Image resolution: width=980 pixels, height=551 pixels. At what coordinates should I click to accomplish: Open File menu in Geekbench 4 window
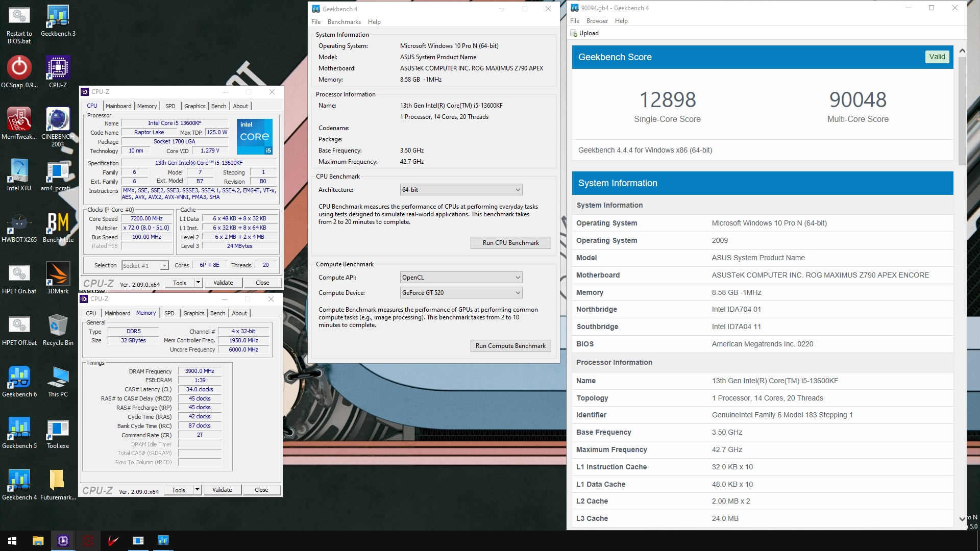coord(316,22)
